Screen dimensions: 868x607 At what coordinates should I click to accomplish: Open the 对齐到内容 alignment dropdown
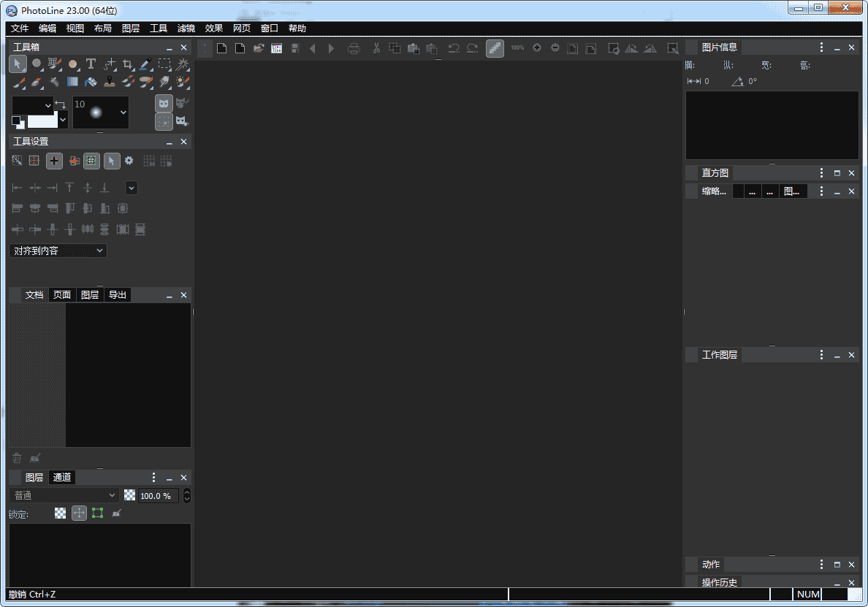[58, 251]
